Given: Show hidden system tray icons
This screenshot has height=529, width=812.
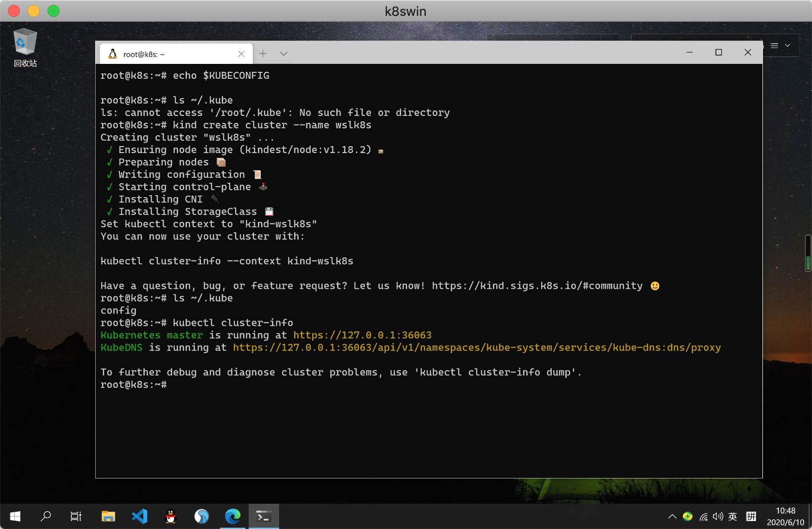Looking at the screenshot, I should click(672, 517).
